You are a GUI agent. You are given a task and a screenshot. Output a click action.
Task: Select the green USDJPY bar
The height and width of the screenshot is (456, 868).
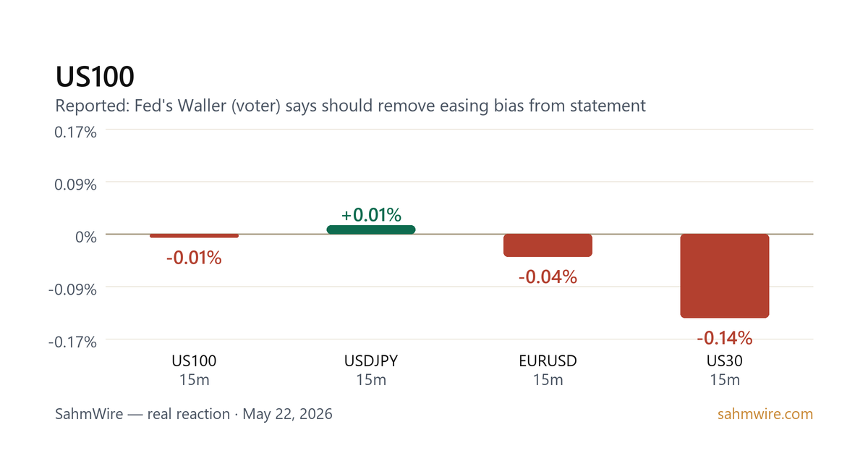point(371,229)
